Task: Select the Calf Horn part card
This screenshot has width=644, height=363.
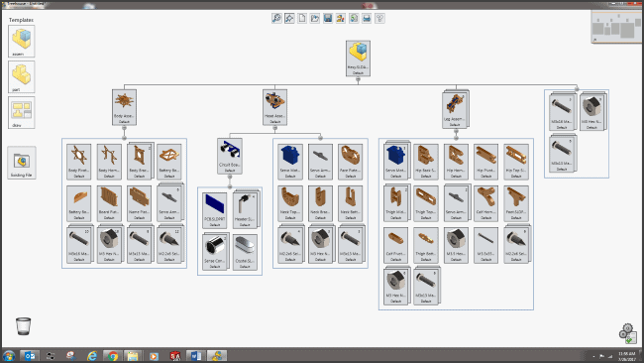Action: tap(485, 203)
